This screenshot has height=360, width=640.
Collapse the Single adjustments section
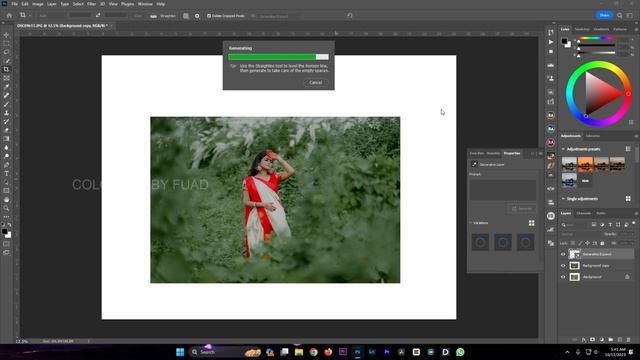(x=563, y=199)
